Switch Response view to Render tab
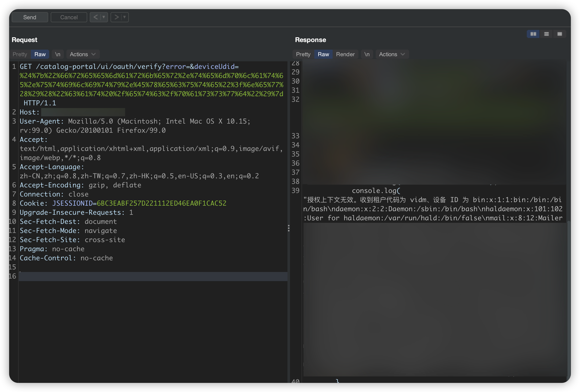Image resolution: width=580 pixels, height=392 pixels. click(x=345, y=54)
